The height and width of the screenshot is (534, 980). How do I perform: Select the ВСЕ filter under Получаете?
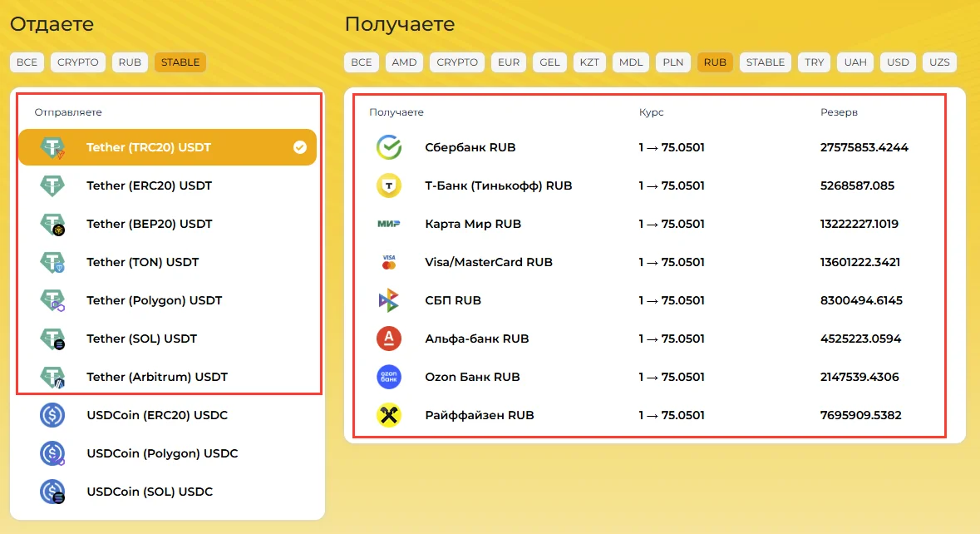coord(362,62)
